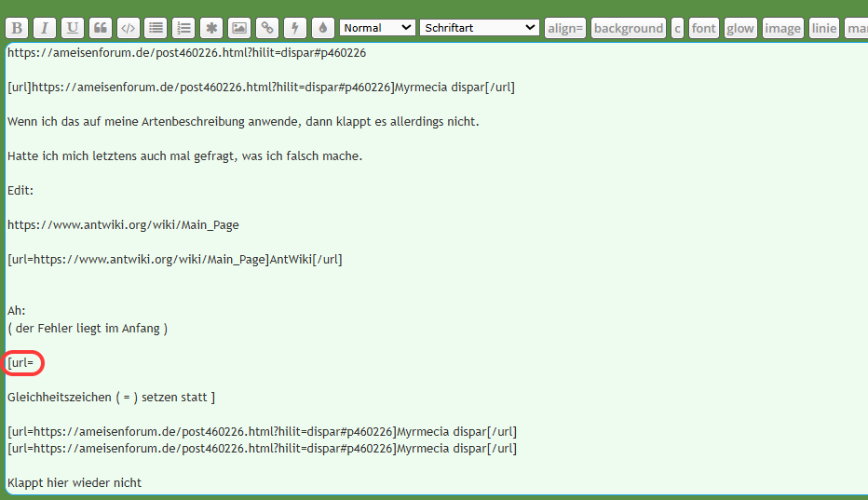The height and width of the screenshot is (500, 868).
Task: Click the align= BBCode button
Action: pos(564,28)
